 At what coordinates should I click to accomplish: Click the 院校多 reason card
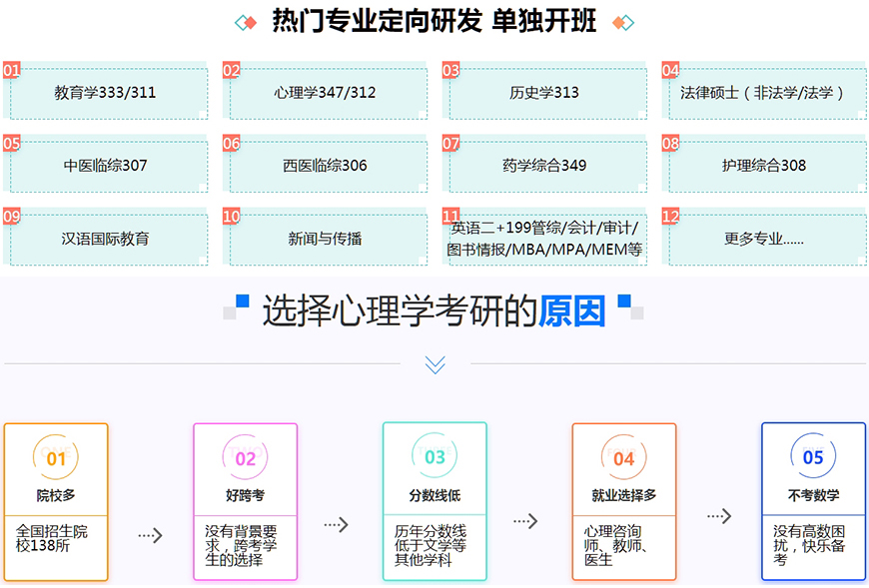click(55, 502)
